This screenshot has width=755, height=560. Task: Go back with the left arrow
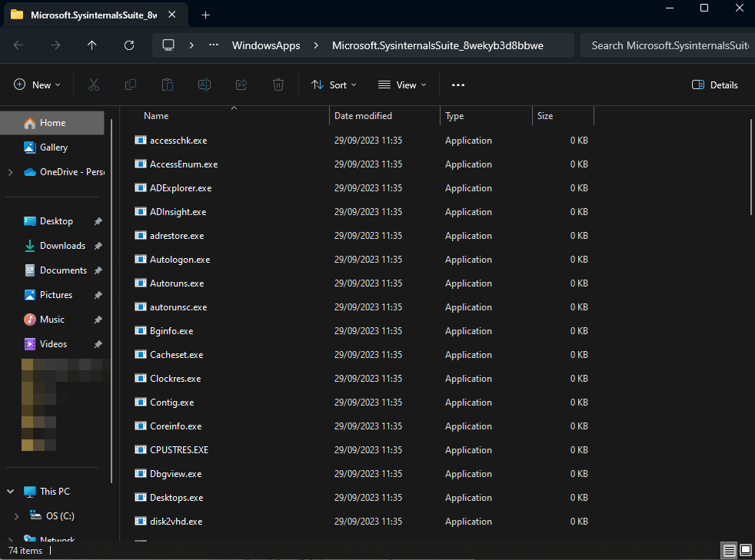18,45
